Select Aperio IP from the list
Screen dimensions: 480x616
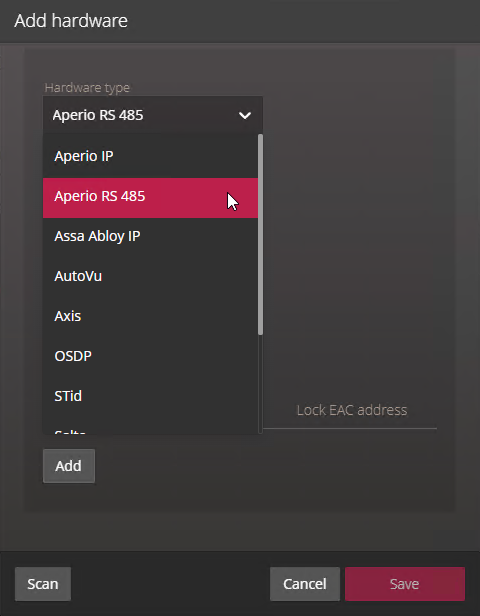(x=150, y=156)
